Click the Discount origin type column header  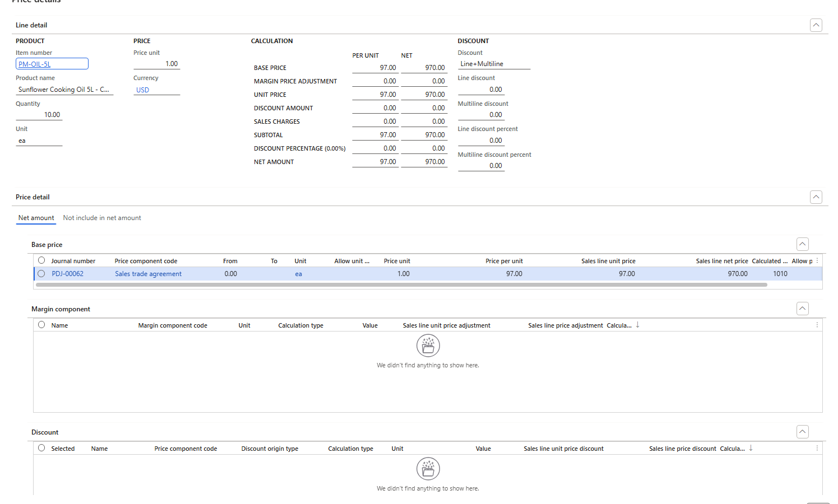tap(270, 449)
